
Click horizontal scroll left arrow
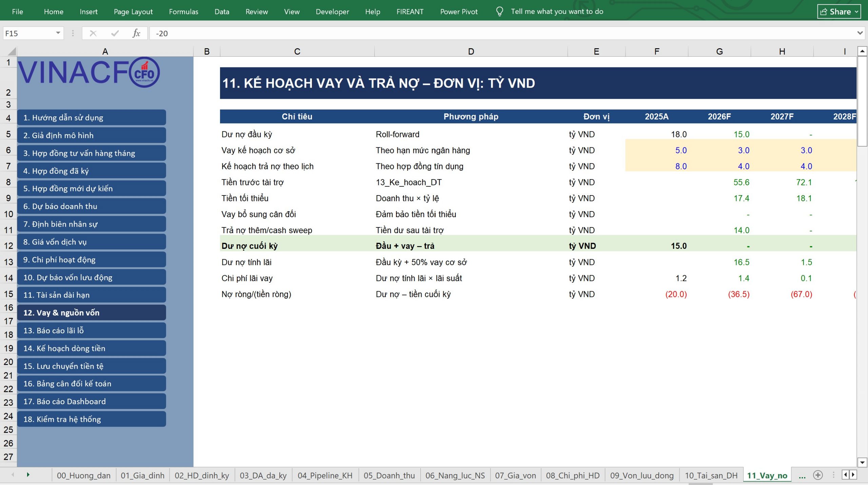(x=846, y=475)
